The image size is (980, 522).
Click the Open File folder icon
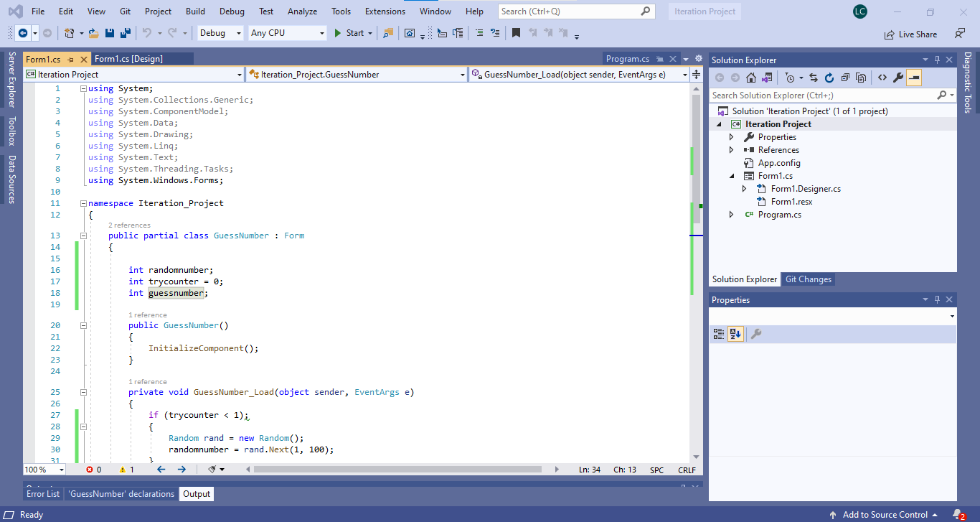click(x=94, y=33)
